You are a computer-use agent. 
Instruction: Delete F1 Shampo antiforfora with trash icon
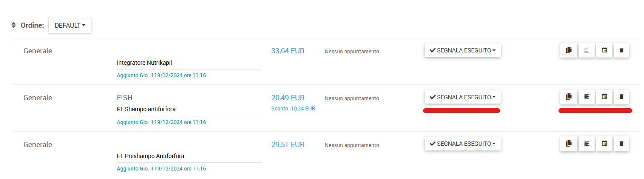pos(621,97)
